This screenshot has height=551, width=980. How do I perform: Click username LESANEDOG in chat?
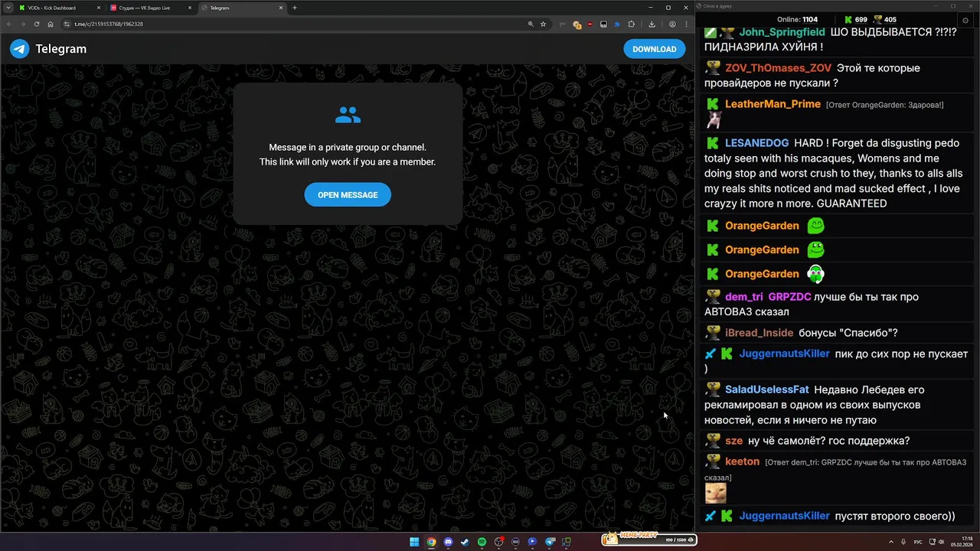pos(756,143)
